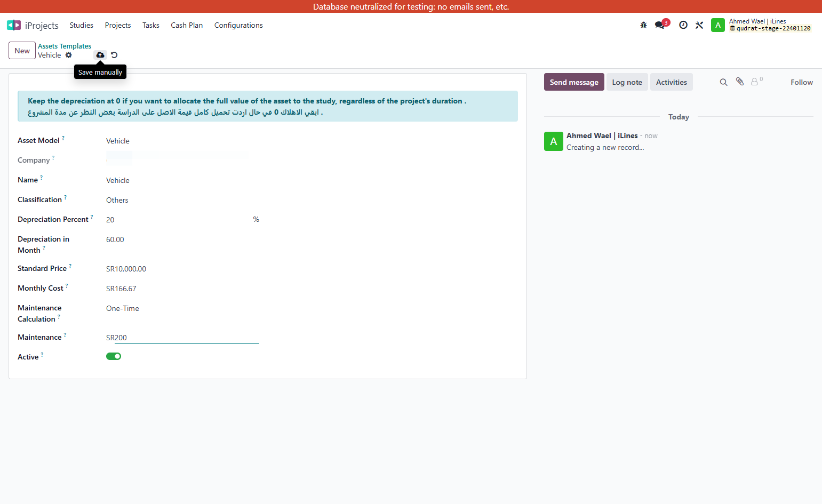
Task: Open the Projects menu
Action: (118, 25)
